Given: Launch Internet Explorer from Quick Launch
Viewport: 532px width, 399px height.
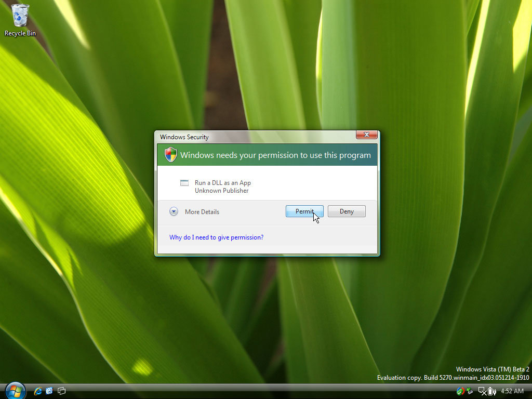Looking at the screenshot, I should [38, 391].
